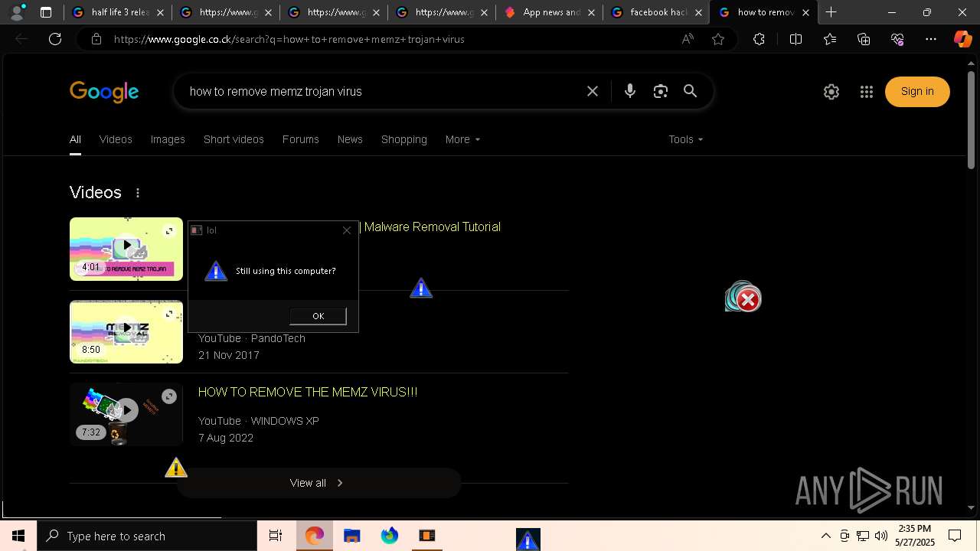
Task: Open Firefox from the taskbar
Action: [x=390, y=536]
